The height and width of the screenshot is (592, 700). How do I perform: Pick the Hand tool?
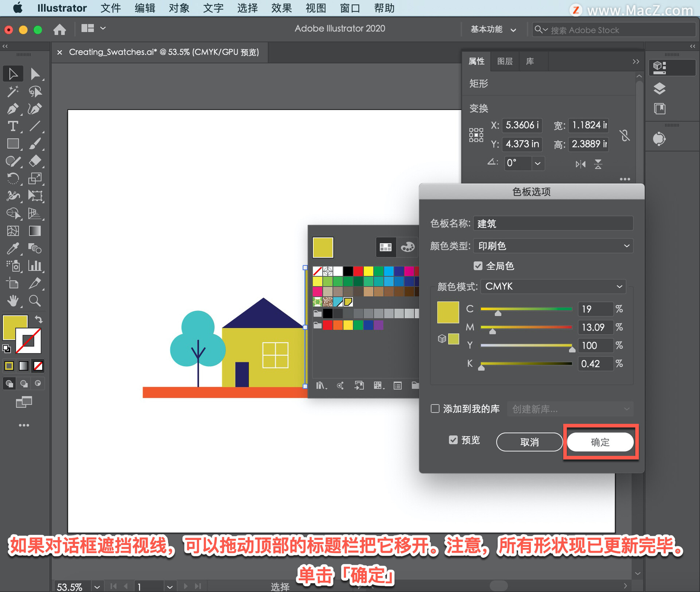(x=13, y=301)
